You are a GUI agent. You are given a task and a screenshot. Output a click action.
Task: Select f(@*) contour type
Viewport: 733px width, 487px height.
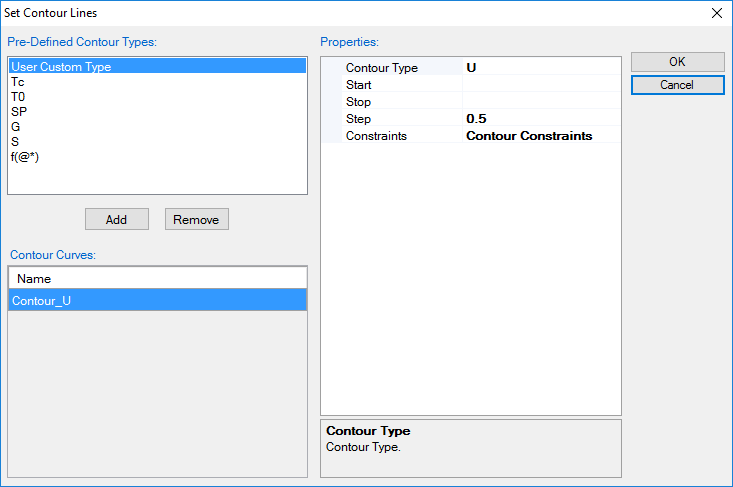(x=25, y=157)
